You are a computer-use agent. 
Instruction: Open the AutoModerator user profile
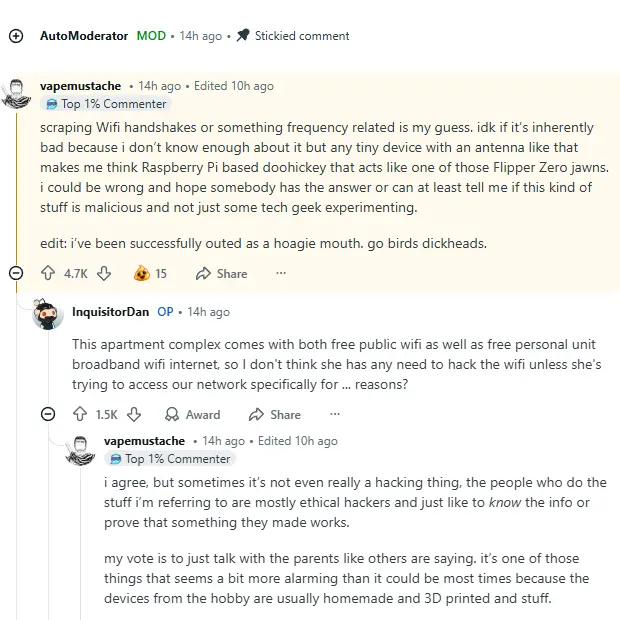click(x=84, y=36)
